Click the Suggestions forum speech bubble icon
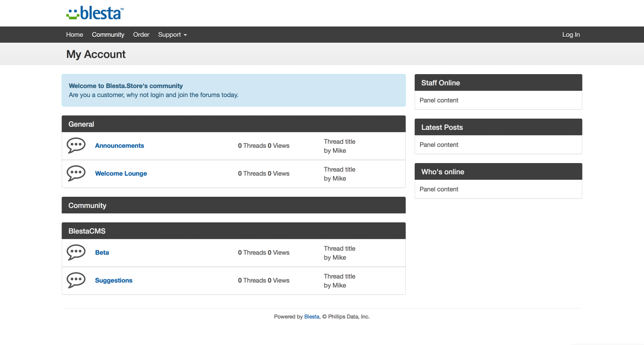Image resolution: width=644 pixels, height=345 pixels. (x=76, y=280)
